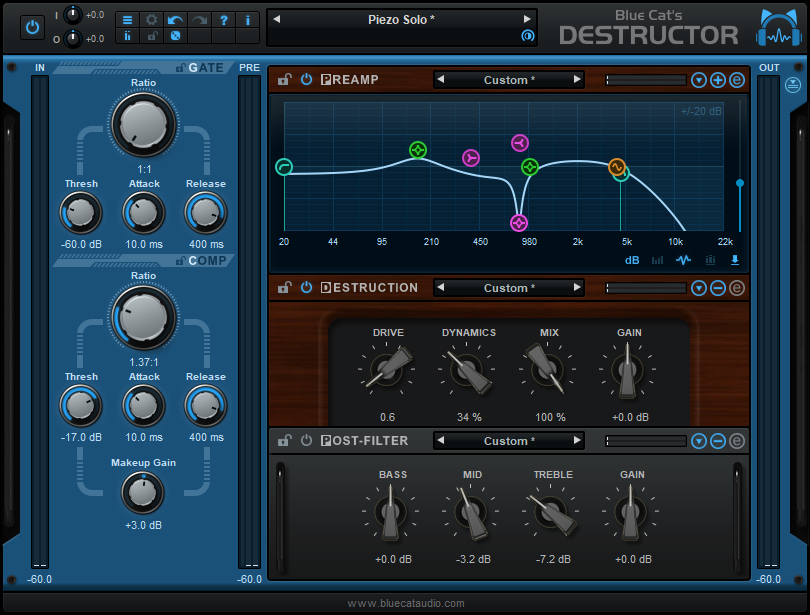Image resolution: width=810 pixels, height=615 pixels.
Task: Click the Gate Ratio knob
Action: pos(143,124)
